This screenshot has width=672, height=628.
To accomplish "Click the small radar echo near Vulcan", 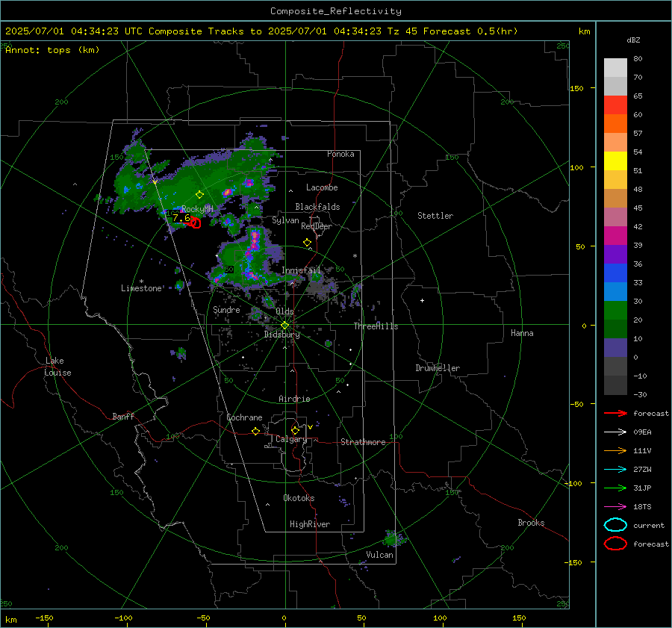I will 393,538.
